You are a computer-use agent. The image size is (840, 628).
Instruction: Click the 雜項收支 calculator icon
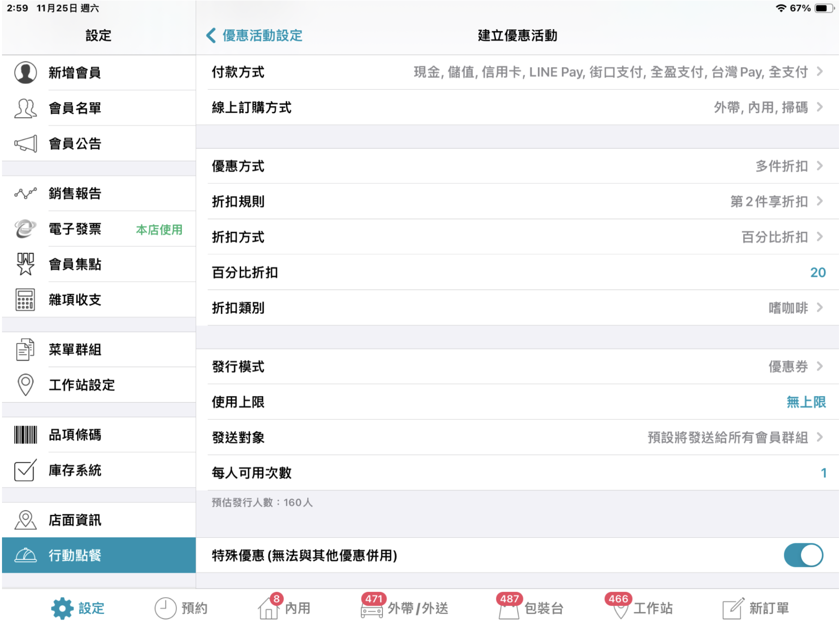(x=26, y=299)
